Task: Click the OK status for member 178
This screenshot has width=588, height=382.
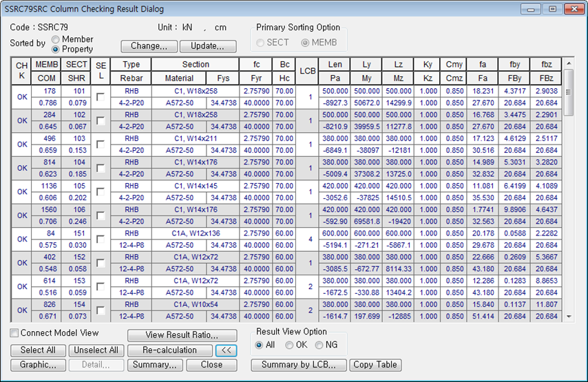Action: point(22,97)
